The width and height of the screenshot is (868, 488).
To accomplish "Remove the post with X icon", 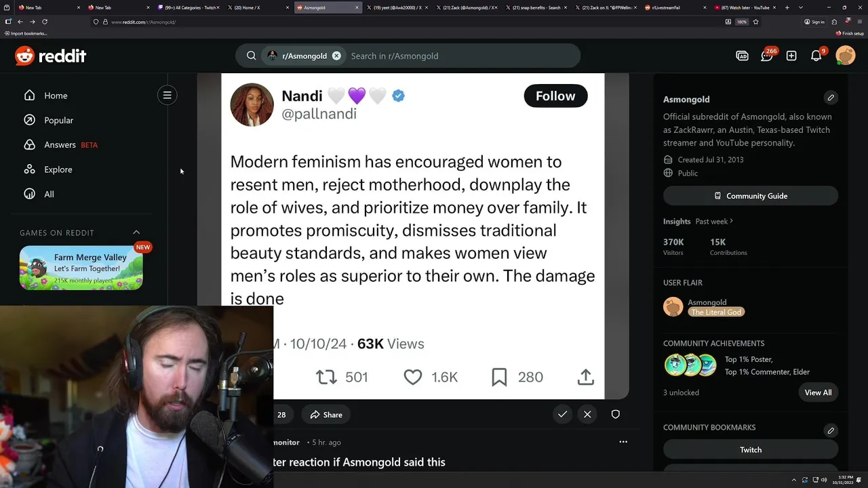I will click(x=587, y=414).
